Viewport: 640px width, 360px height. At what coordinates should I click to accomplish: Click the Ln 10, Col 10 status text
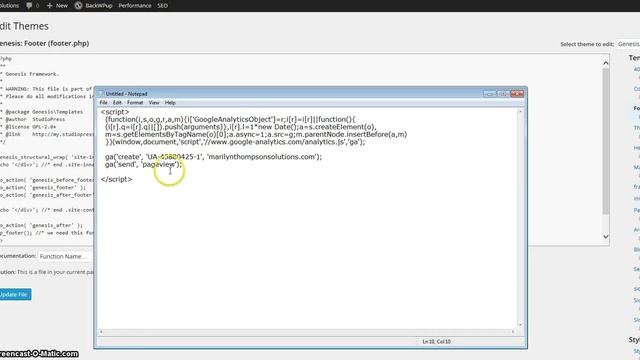tap(436, 342)
